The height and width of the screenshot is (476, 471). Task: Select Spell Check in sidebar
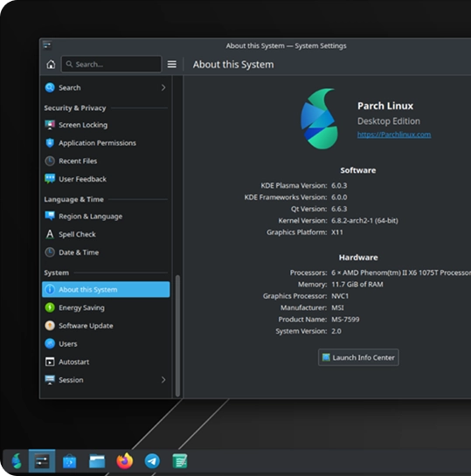click(x=106, y=234)
